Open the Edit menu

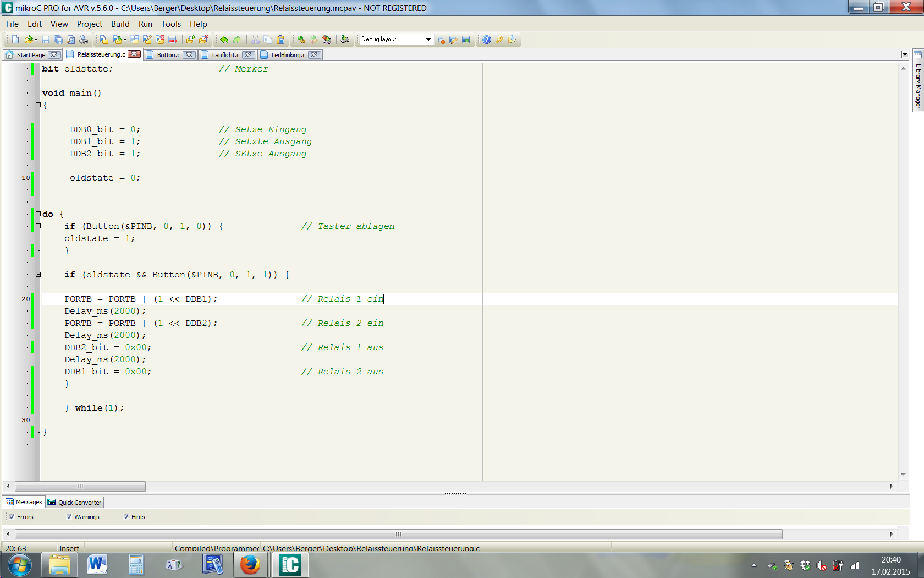coord(35,24)
